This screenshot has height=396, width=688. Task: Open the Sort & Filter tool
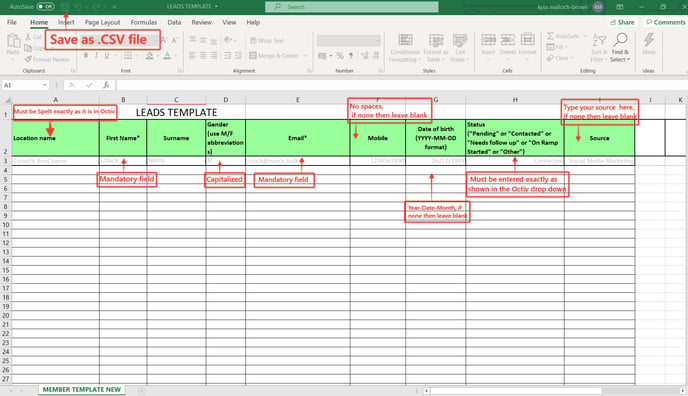[599, 48]
